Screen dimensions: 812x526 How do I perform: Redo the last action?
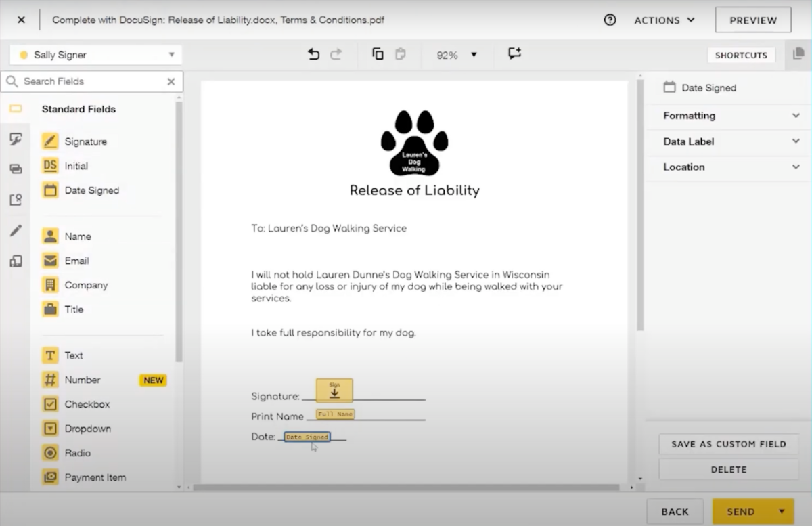point(336,54)
